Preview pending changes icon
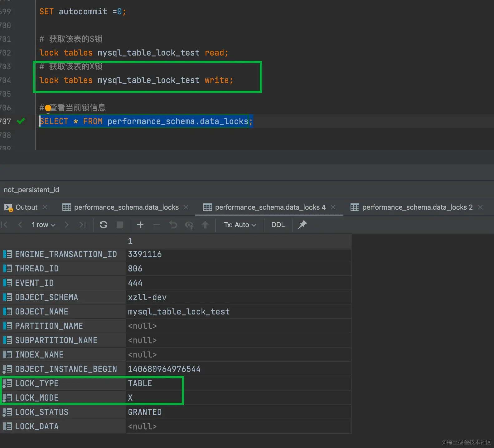Image resolution: width=494 pixels, height=448 pixels. [x=189, y=225]
